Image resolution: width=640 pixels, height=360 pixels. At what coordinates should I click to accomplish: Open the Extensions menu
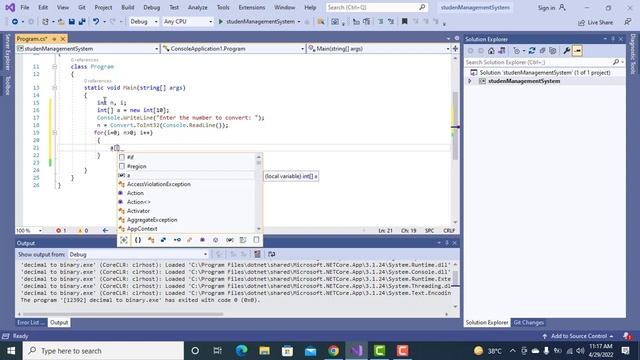251,7
